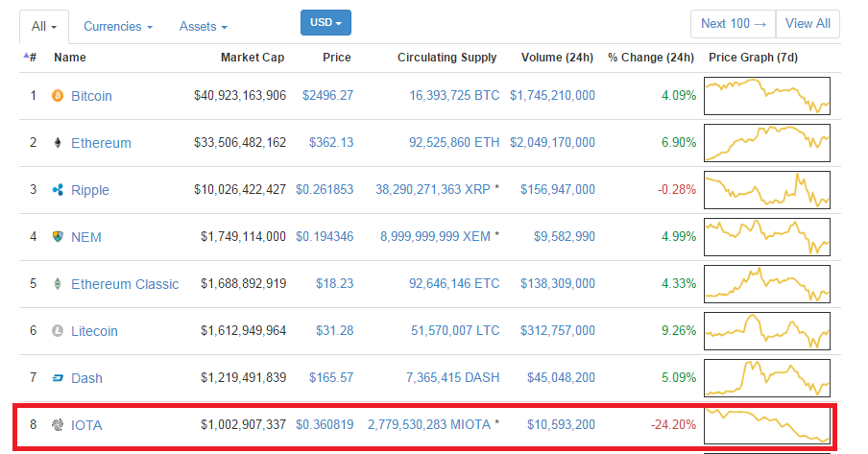Open the Bitcoin name link

coord(91,96)
